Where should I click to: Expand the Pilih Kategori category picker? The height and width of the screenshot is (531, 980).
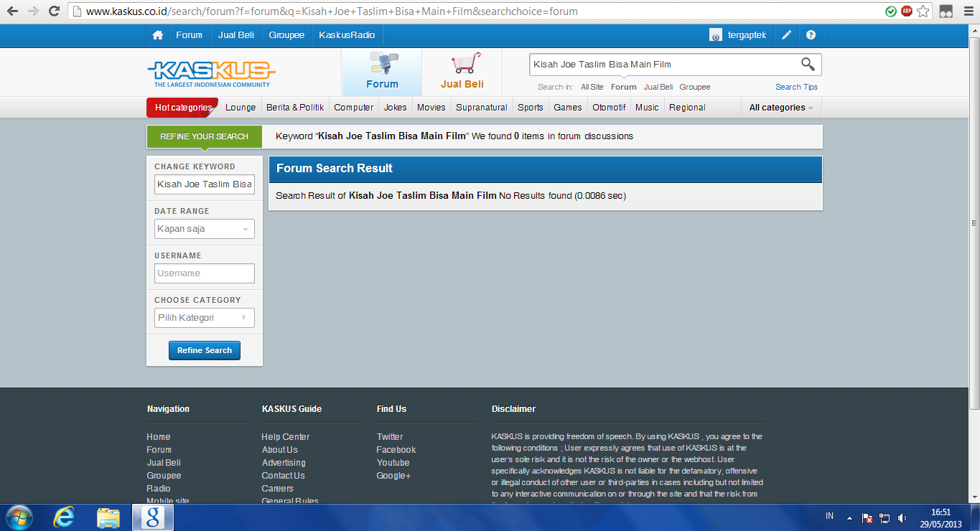[205, 318]
